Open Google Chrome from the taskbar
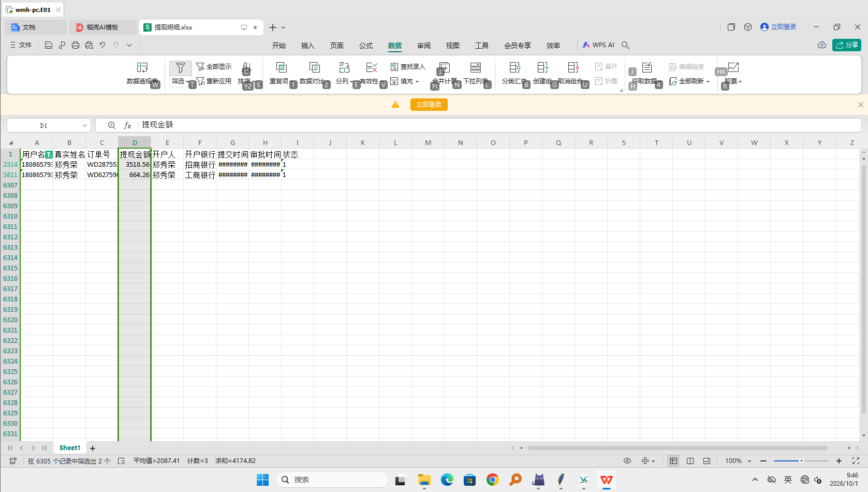Viewport: 868px width, 492px height. point(493,480)
